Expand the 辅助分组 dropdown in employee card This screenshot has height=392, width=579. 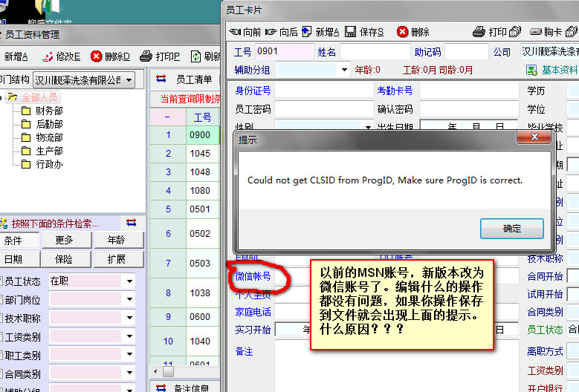(x=343, y=70)
